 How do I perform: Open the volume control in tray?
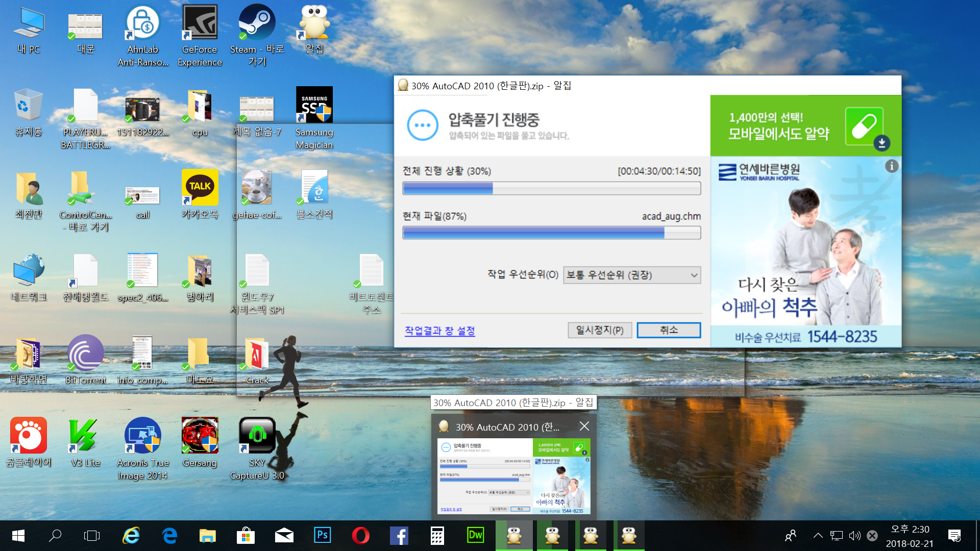click(854, 536)
